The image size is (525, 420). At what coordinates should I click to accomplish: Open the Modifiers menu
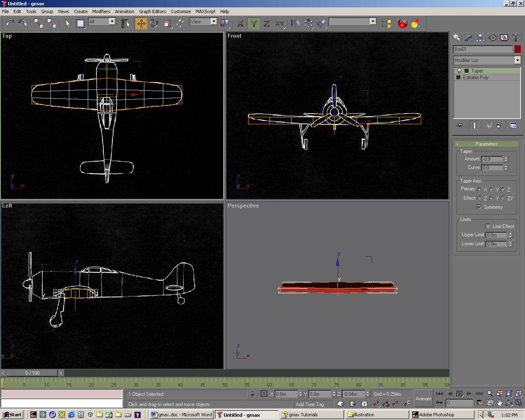point(101,11)
